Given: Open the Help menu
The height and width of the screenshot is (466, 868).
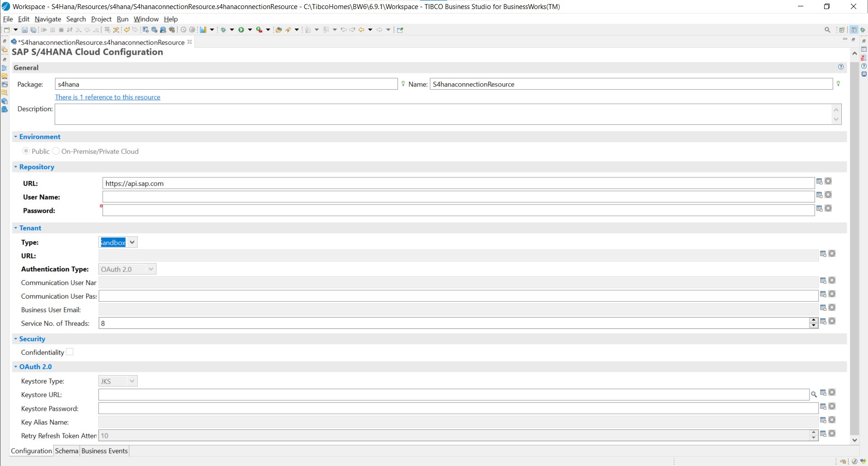Looking at the screenshot, I should pos(171,19).
